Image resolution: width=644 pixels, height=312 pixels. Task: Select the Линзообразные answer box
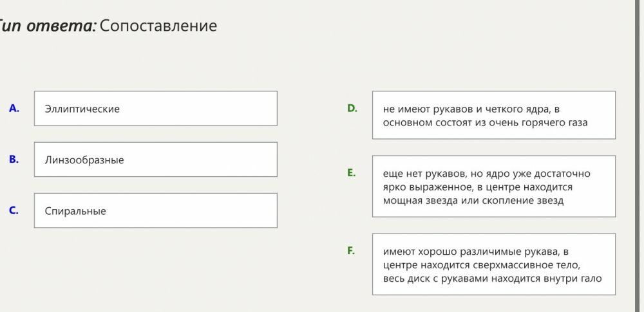(x=155, y=160)
